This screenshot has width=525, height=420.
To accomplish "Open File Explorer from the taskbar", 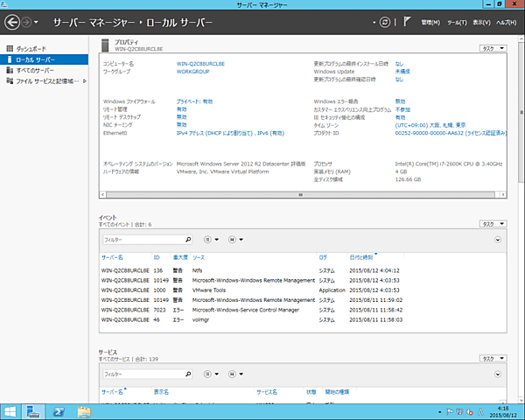I will click(85, 411).
